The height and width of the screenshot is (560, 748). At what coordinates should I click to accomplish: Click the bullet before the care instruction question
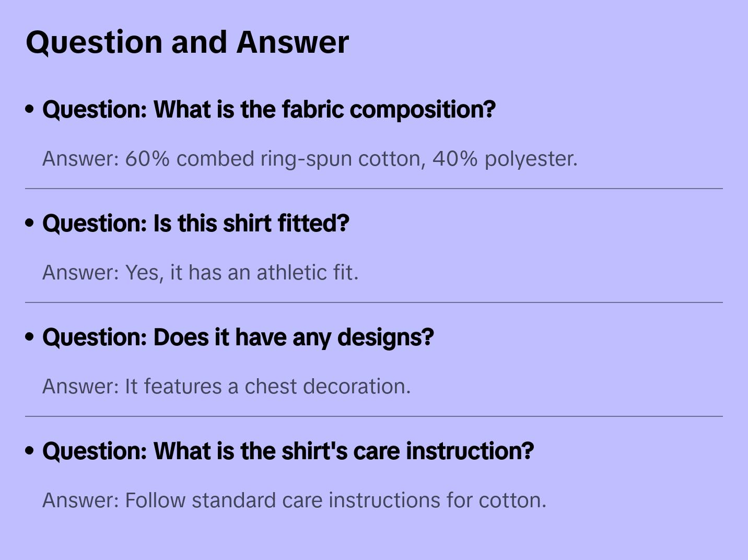[30, 451]
